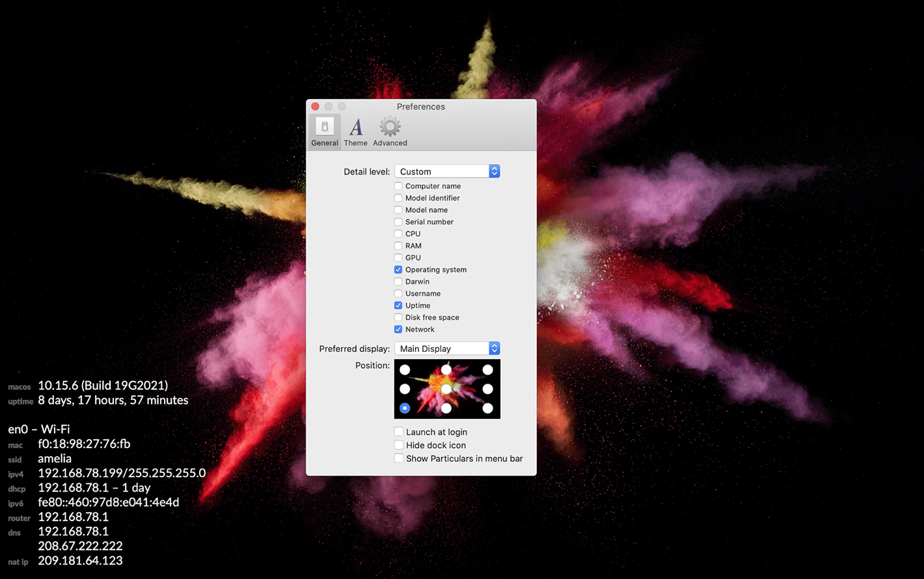The height and width of the screenshot is (579, 924).
Task: Select the bottom-center position radio button
Action: 446,409
